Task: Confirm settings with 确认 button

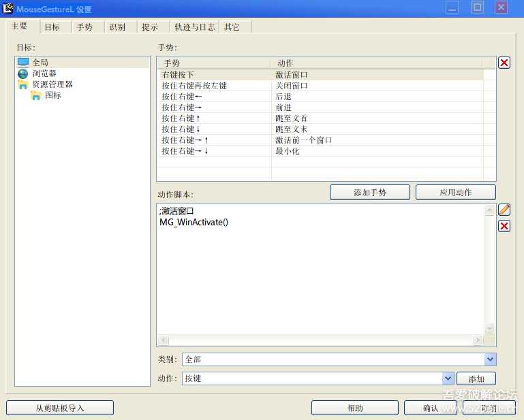Action: [431, 408]
